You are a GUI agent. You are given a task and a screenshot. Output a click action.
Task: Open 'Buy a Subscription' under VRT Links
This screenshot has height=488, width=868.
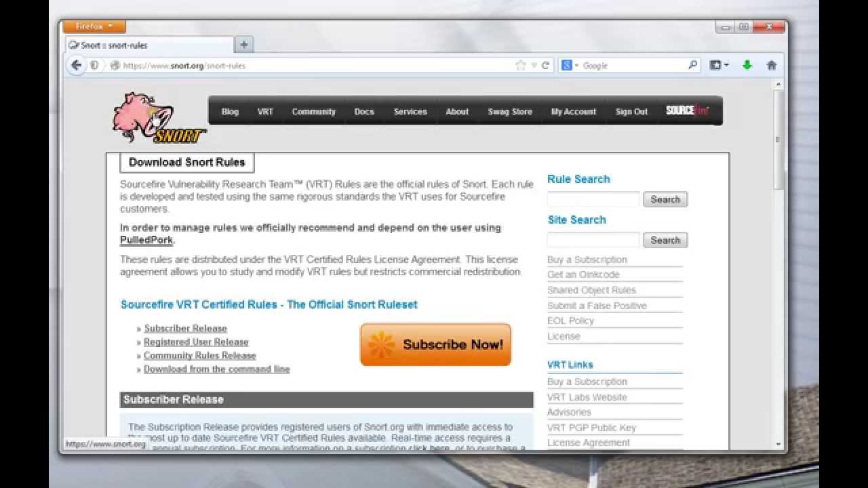click(x=587, y=382)
